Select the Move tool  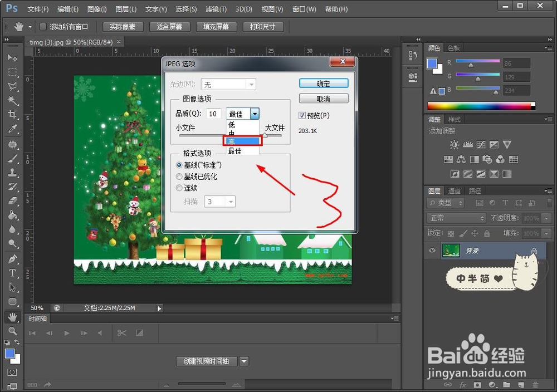(12, 57)
